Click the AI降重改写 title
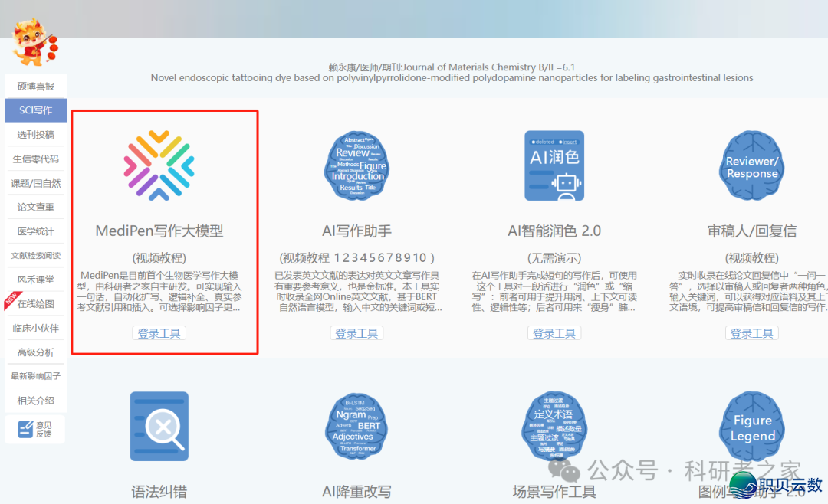Image resolution: width=828 pixels, height=504 pixels. (x=357, y=492)
